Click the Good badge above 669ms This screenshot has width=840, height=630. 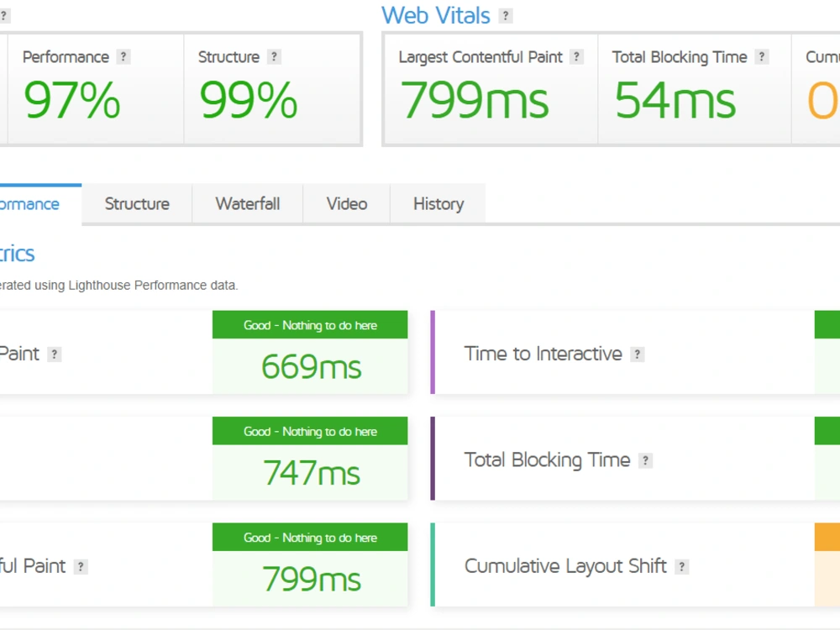310,325
